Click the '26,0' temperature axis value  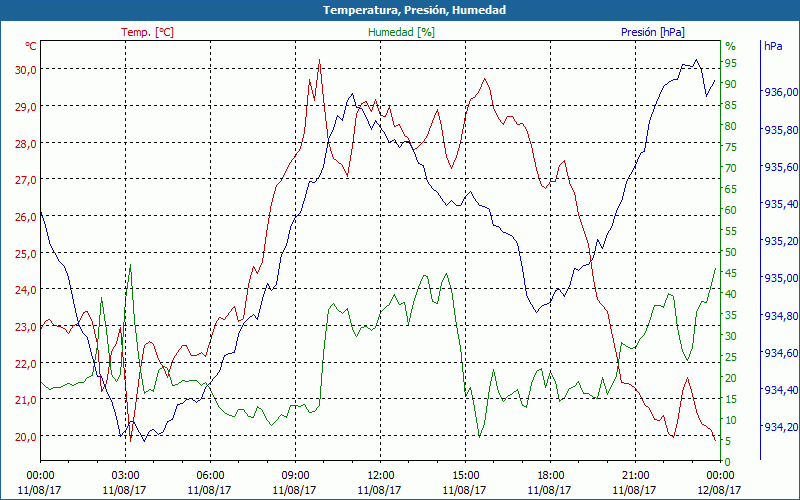pyautogui.click(x=26, y=216)
